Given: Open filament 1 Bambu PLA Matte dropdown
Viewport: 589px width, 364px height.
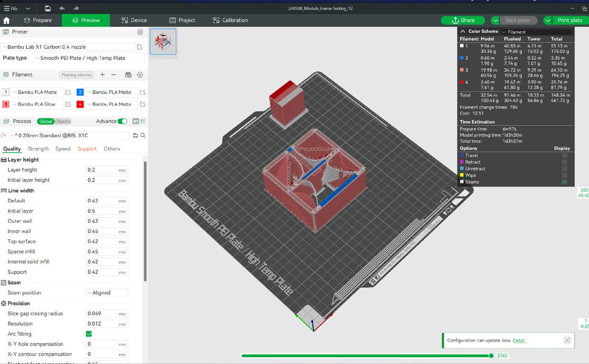Looking at the screenshot, I should (37, 92).
